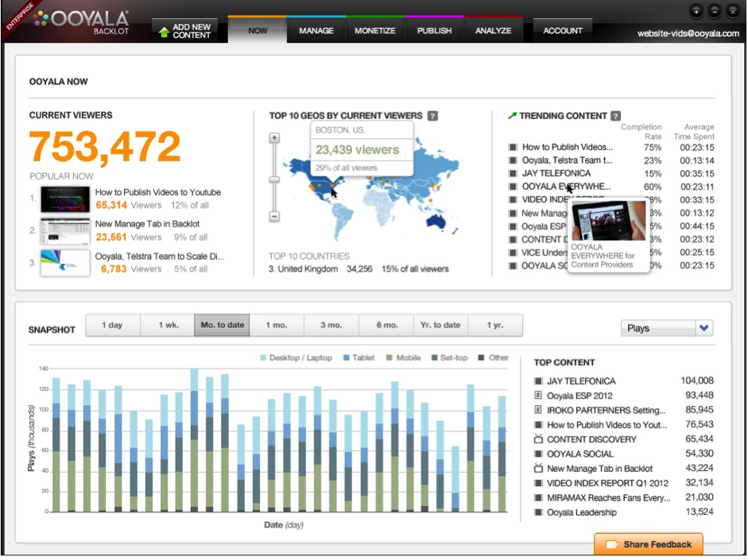Open How to Publish Videos to Youtube thumbnail
The height and width of the screenshot is (560, 748).
click(x=65, y=199)
